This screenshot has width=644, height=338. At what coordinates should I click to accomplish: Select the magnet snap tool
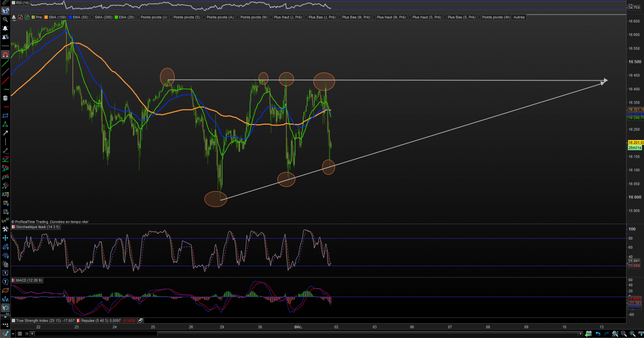(x=5, y=55)
